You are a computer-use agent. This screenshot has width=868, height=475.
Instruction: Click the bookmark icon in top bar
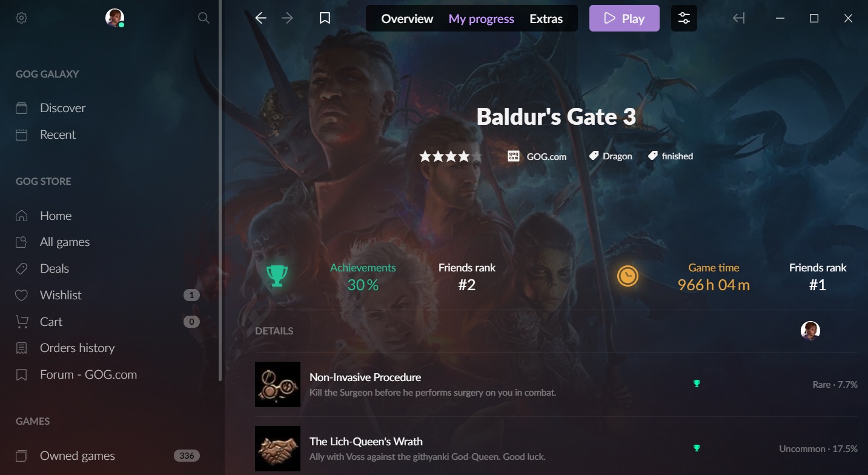click(325, 18)
